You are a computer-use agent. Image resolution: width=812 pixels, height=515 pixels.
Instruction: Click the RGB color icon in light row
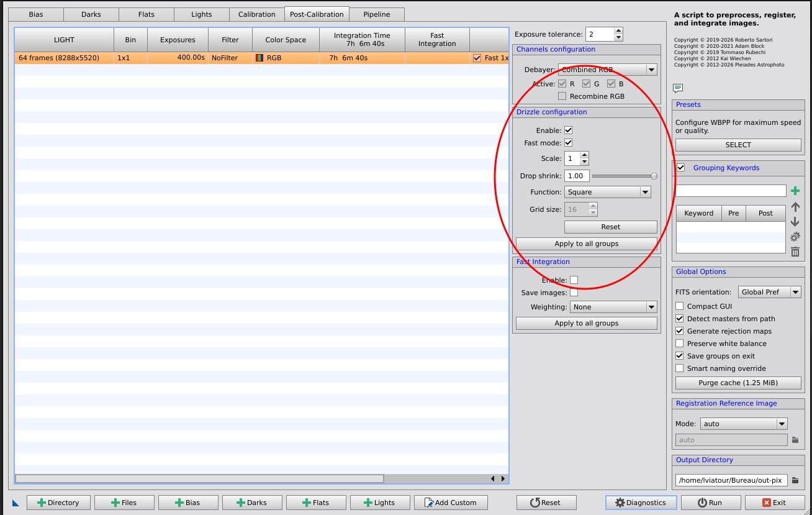pos(259,58)
